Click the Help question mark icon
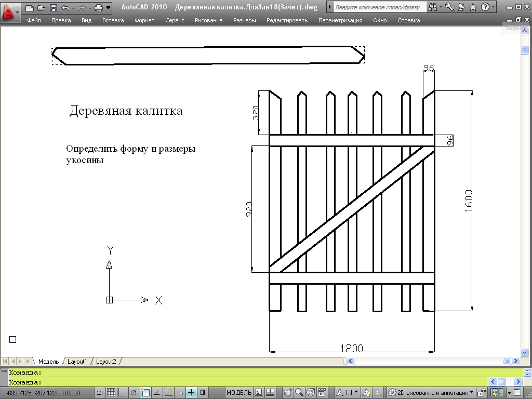This screenshot has height=399, width=532. click(x=485, y=7)
